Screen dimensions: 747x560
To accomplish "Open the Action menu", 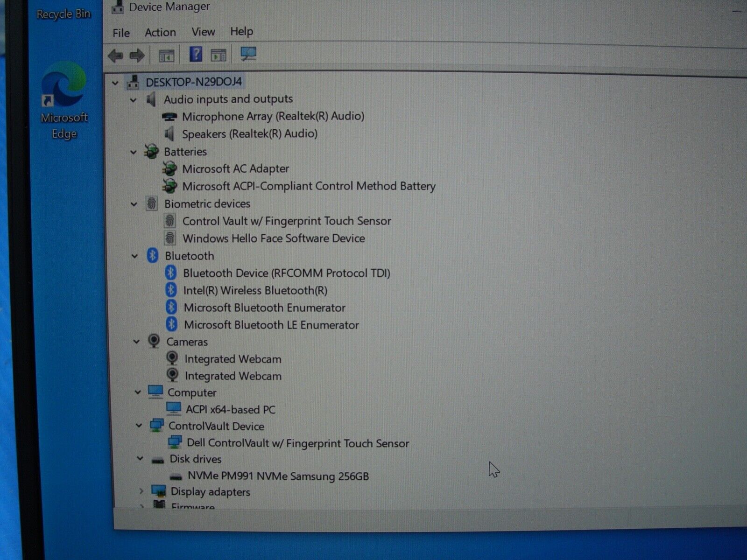I will point(160,32).
